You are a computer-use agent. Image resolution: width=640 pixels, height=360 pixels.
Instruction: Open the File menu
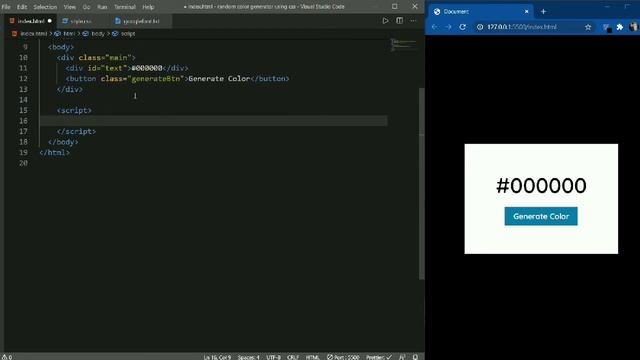(6, 7)
